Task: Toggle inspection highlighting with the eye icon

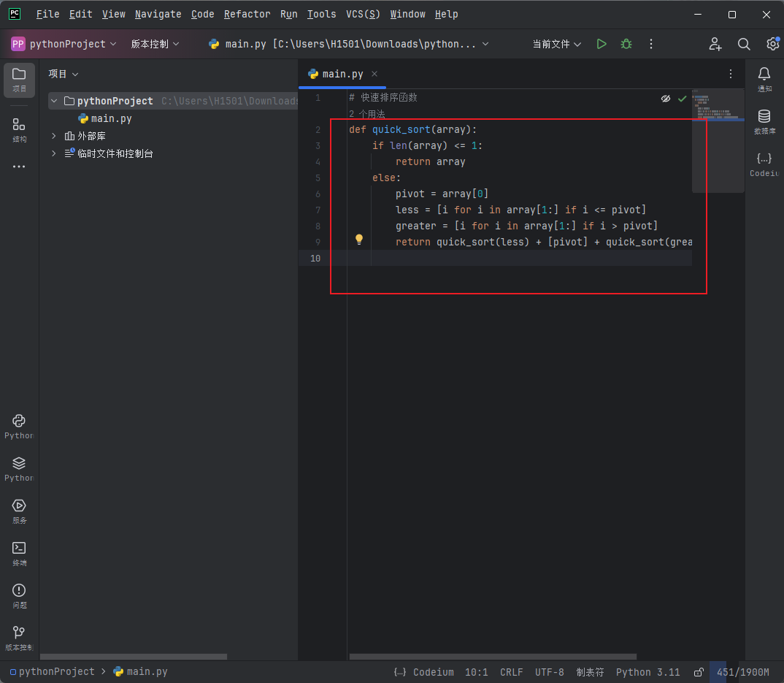Action: coord(665,98)
